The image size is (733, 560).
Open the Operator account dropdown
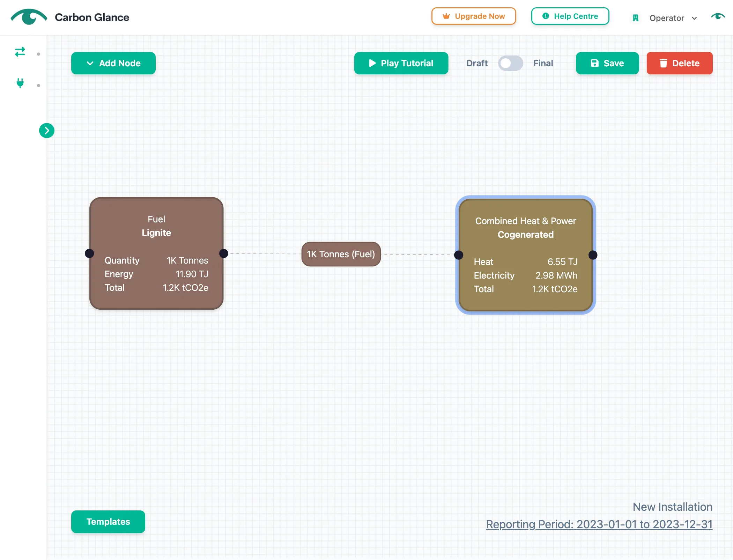tap(673, 18)
